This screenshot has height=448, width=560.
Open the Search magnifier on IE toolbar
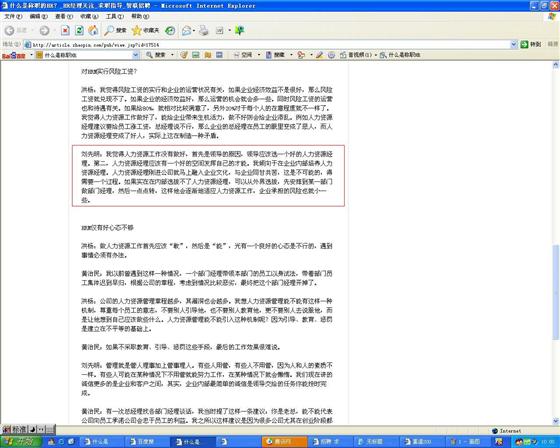click(x=115, y=31)
